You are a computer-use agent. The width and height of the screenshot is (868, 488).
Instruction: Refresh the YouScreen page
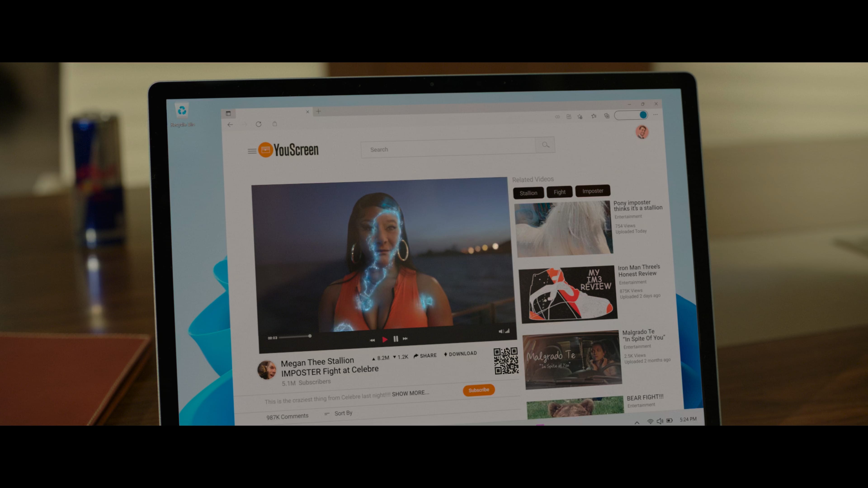(x=258, y=124)
